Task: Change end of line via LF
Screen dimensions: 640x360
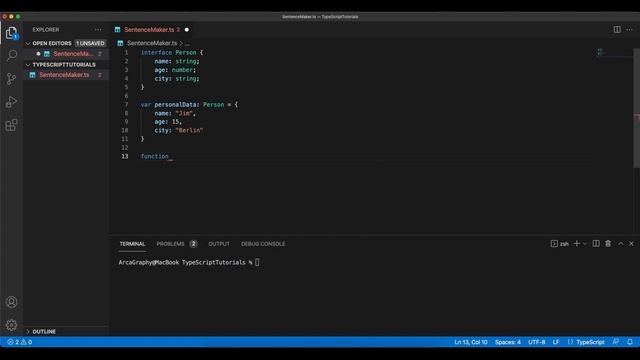Action: (556, 342)
